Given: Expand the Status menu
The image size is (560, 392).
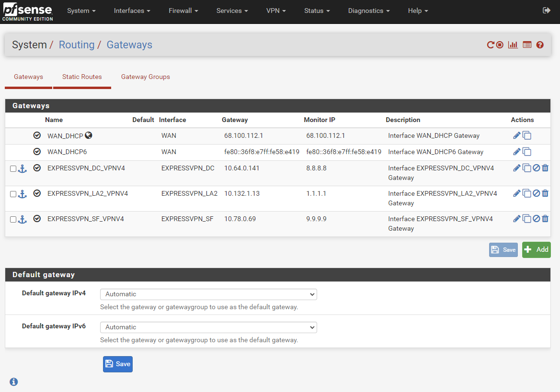Looking at the screenshot, I should coord(317,11).
